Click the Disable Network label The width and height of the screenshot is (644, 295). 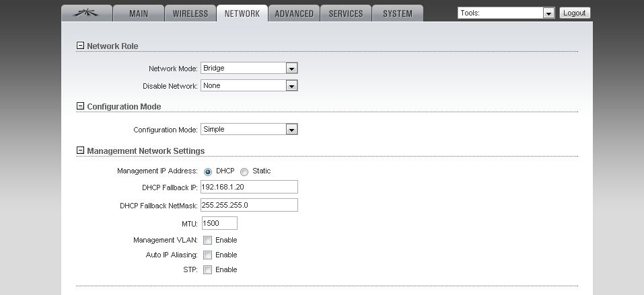tap(170, 86)
